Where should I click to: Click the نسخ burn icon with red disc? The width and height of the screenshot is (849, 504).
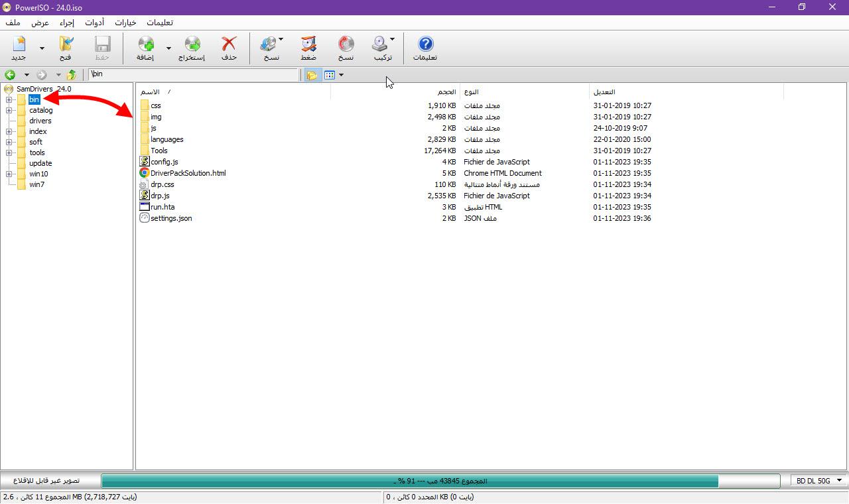click(346, 44)
